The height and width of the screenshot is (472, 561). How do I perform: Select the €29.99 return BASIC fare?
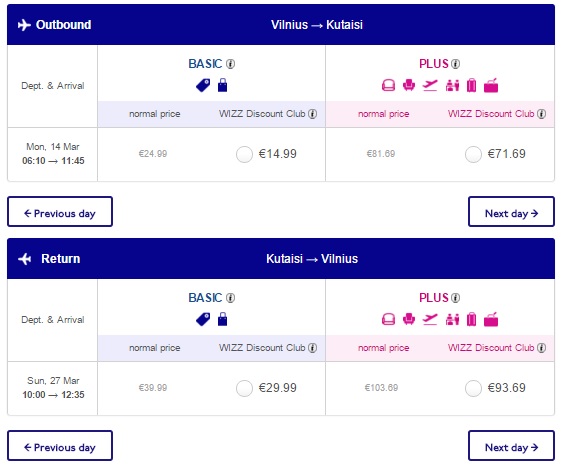click(244, 388)
